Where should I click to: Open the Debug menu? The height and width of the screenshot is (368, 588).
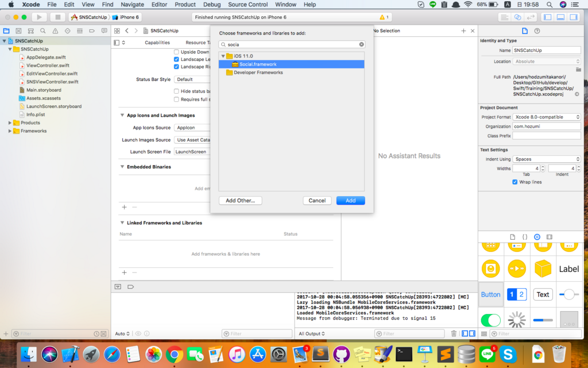pyautogui.click(x=212, y=5)
